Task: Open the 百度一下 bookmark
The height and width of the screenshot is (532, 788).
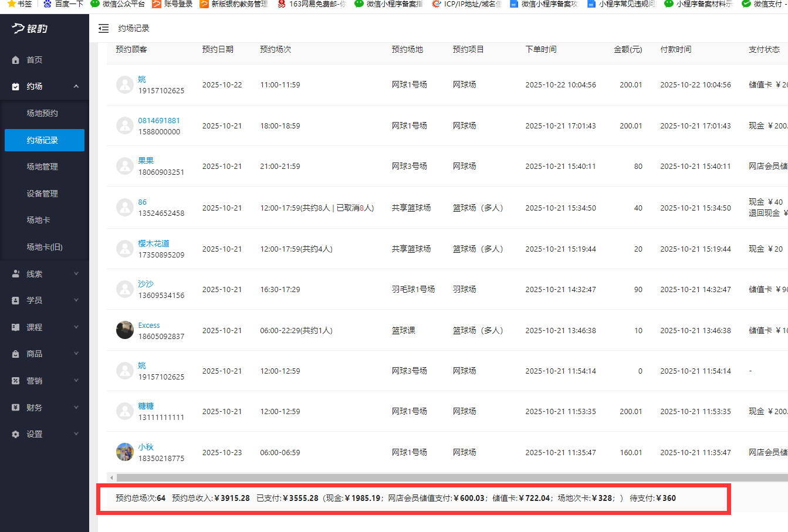Action: [x=63, y=4]
